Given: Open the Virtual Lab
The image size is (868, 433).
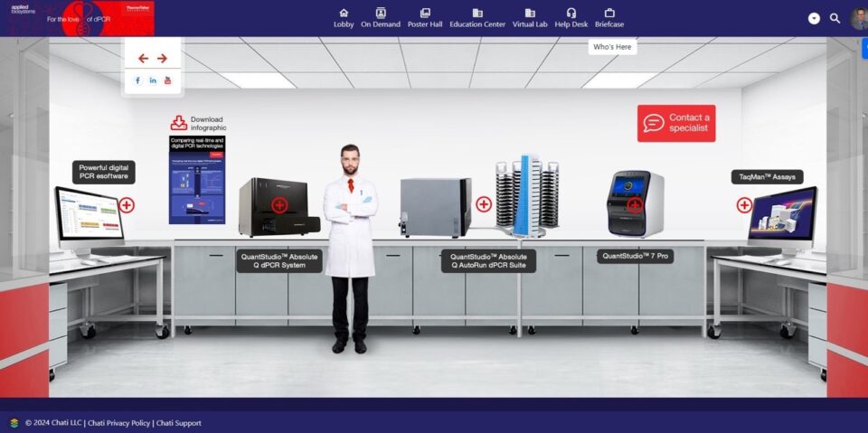Looking at the screenshot, I should click(530, 18).
